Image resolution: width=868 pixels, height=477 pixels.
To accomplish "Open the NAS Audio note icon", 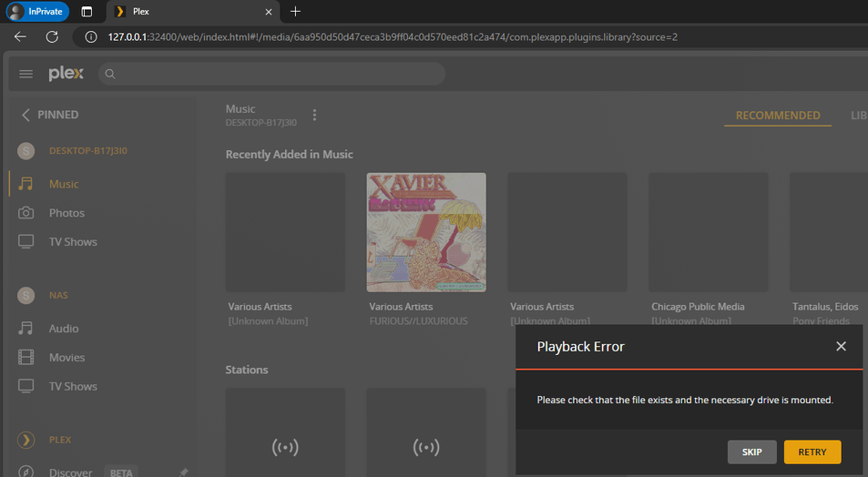I will (x=26, y=328).
